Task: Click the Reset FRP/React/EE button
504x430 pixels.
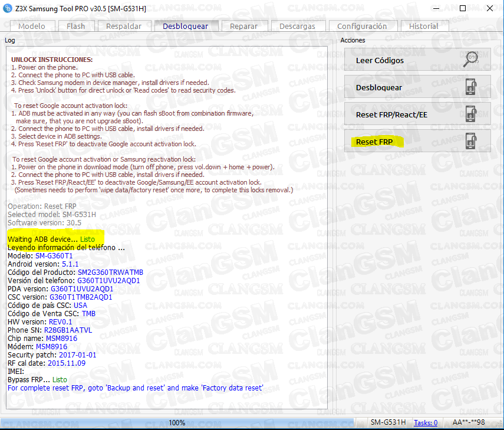Action: coord(417,114)
